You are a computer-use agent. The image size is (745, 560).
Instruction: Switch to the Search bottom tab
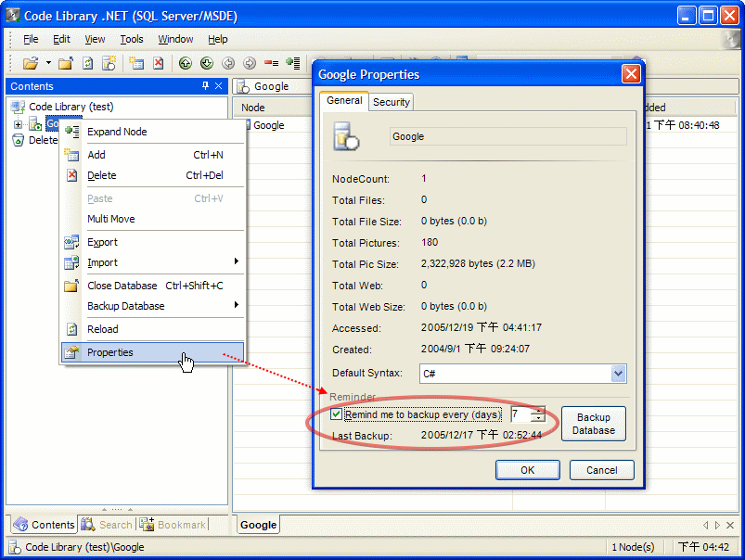pyautogui.click(x=107, y=525)
